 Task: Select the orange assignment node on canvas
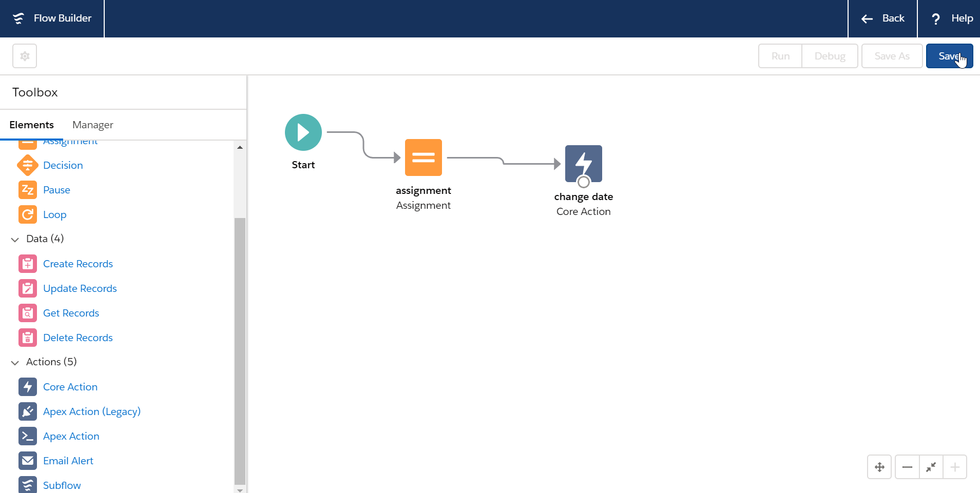coord(423,157)
